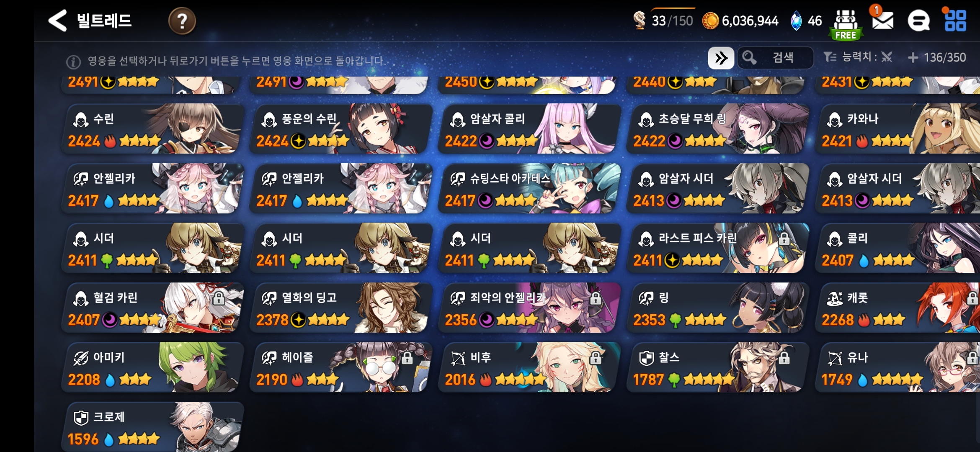Select the 아미키 hero card
The width and height of the screenshot is (980, 452).
click(152, 367)
